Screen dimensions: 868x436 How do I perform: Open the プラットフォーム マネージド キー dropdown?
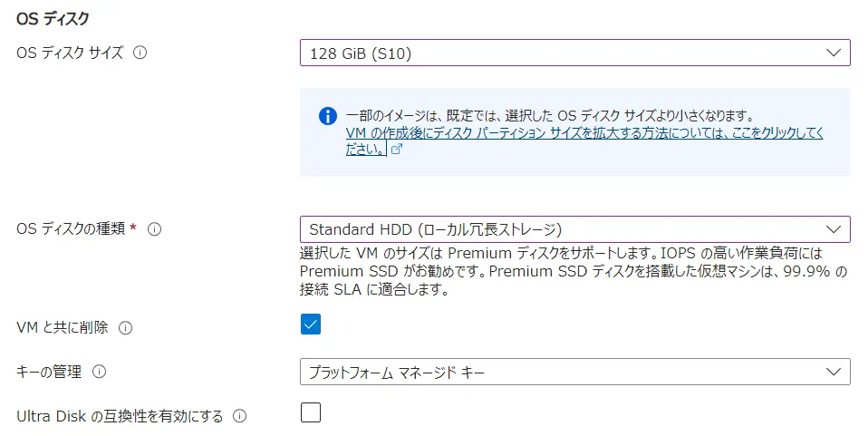[x=562, y=372]
